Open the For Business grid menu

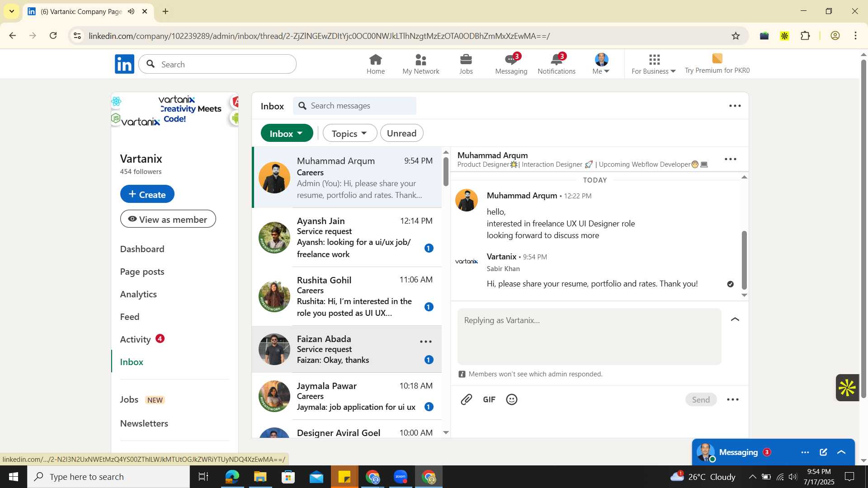(x=654, y=64)
